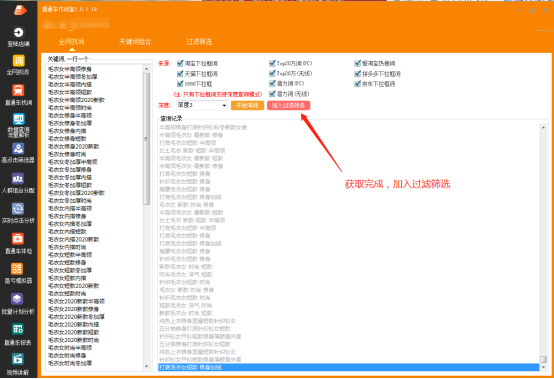Select keyword 毛衣女修身冬加厚
Viewport: 554px width, 379px height.
pos(70,123)
